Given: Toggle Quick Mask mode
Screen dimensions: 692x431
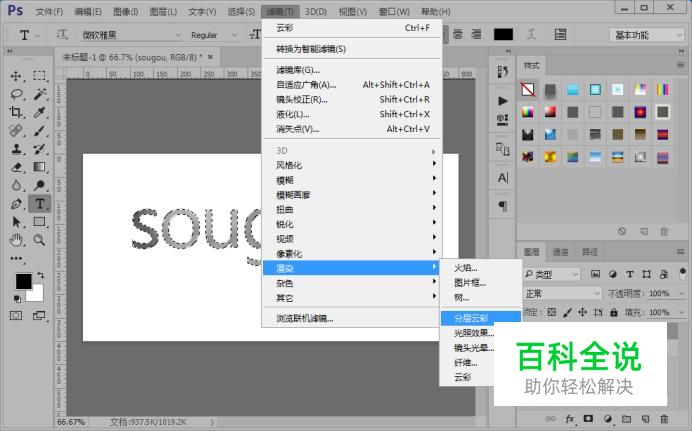Looking at the screenshot, I should 16,315.
